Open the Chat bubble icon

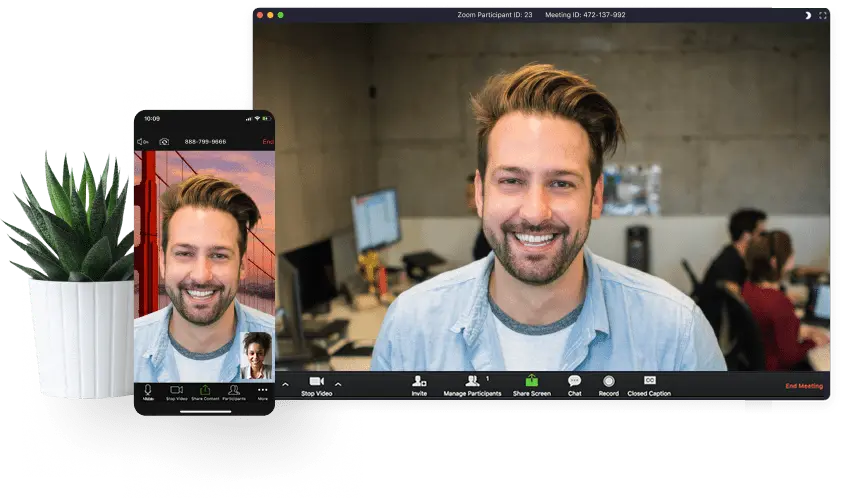pos(574,381)
